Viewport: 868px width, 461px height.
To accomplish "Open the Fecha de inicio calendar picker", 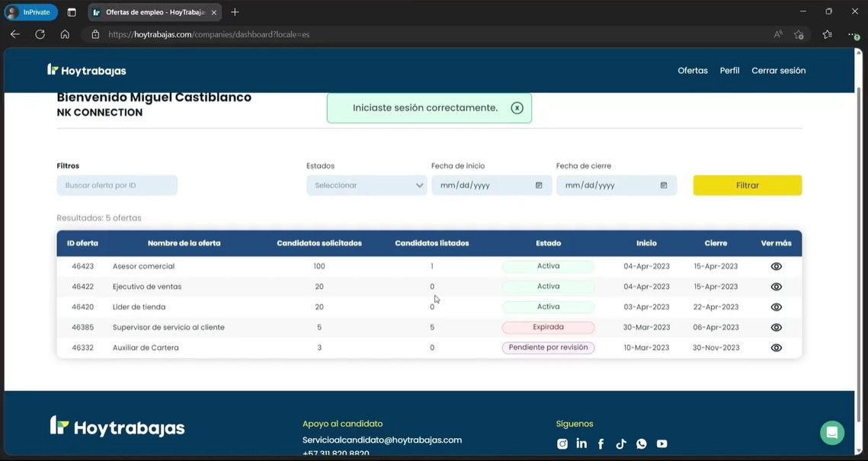I will point(539,185).
